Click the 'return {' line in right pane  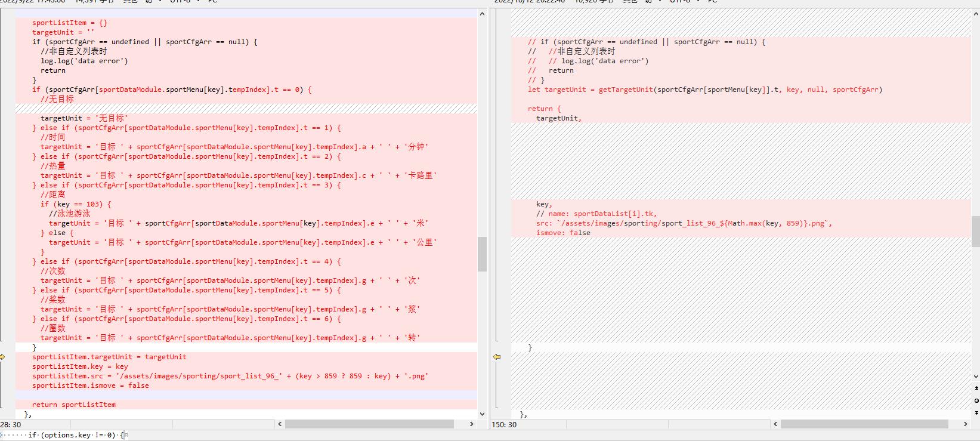pyautogui.click(x=545, y=109)
